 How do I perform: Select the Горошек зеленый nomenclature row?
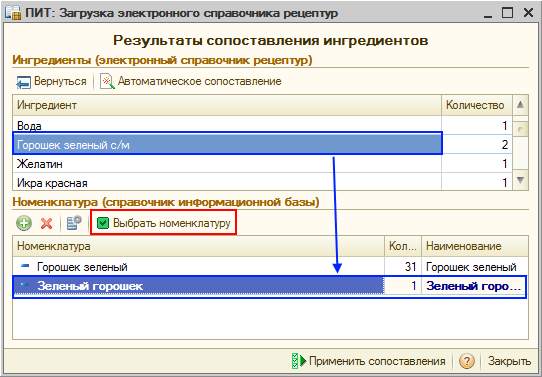pos(270,266)
